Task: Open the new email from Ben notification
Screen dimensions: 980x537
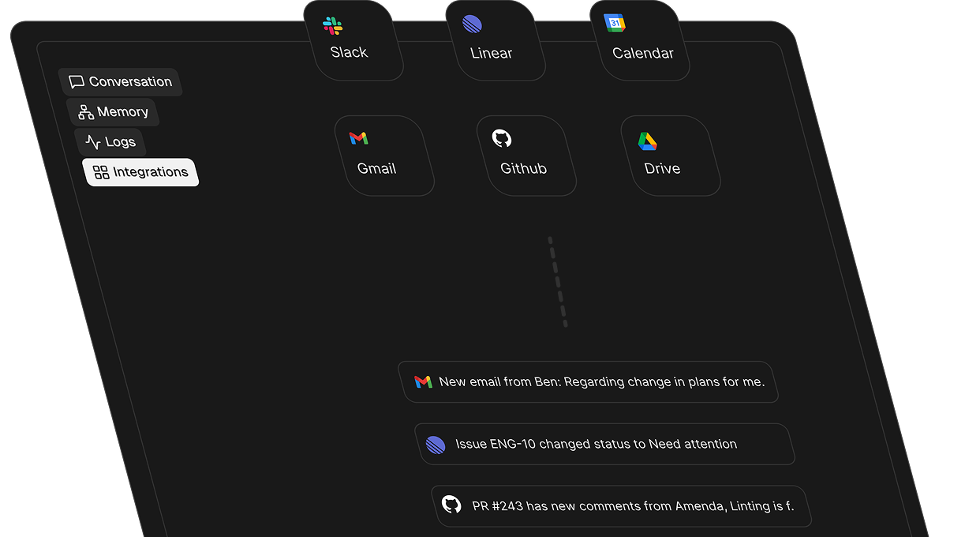Action: tap(589, 382)
